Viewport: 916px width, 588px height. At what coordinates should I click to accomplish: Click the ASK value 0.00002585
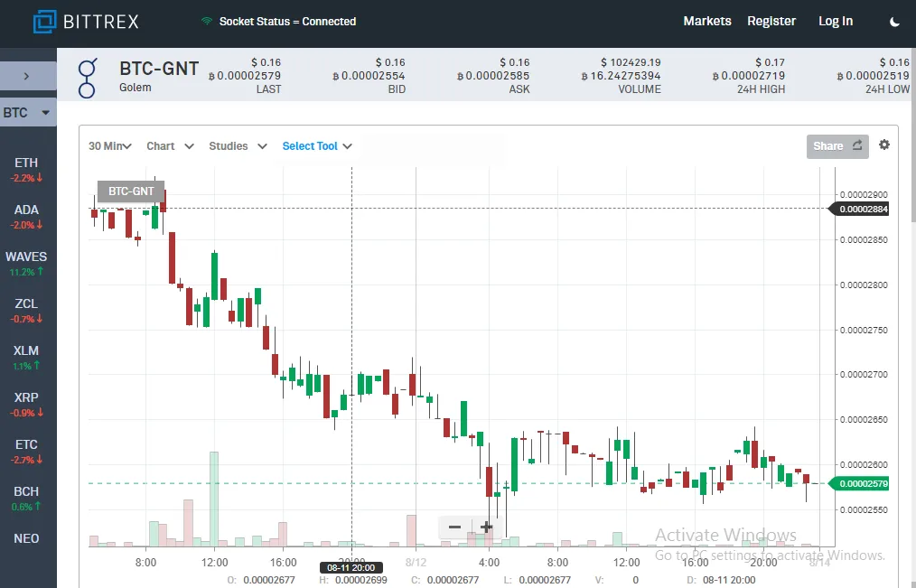pos(493,76)
